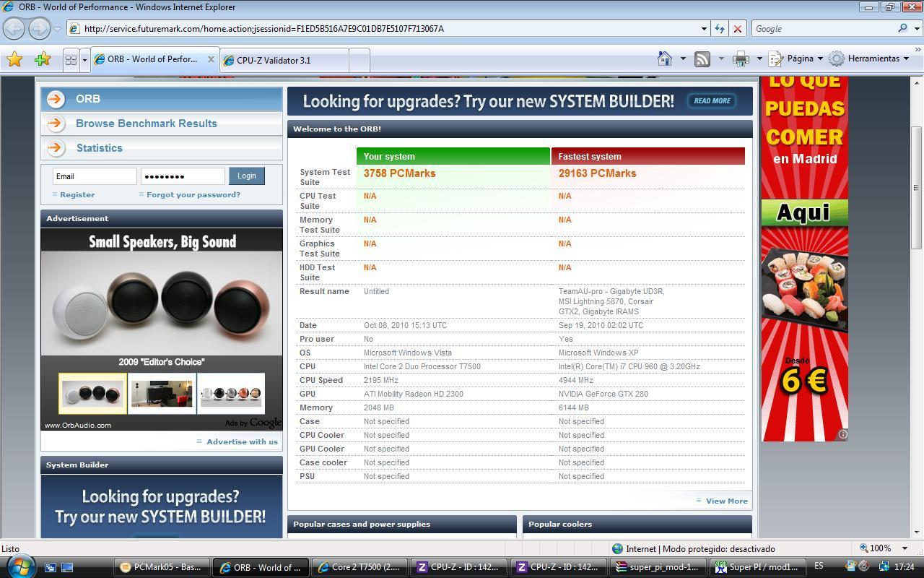Switch to super_pi_mod taskbar window
924x578 pixels.
point(658,567)
